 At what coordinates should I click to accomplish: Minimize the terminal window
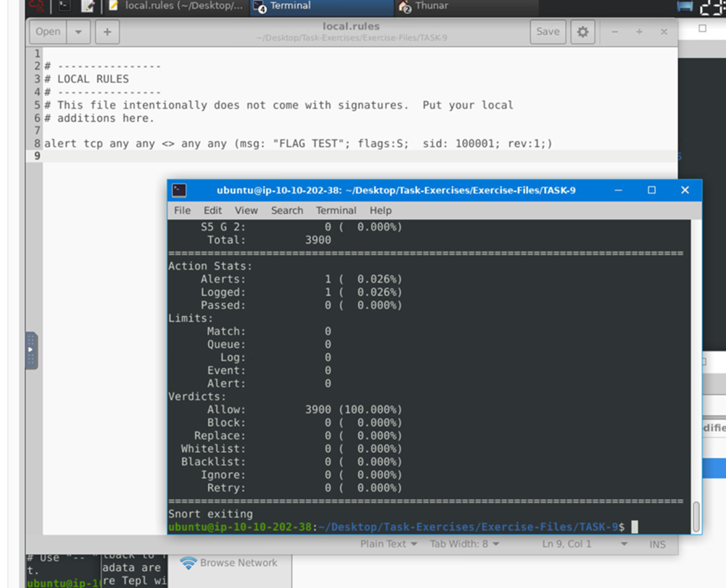(618, 190)
